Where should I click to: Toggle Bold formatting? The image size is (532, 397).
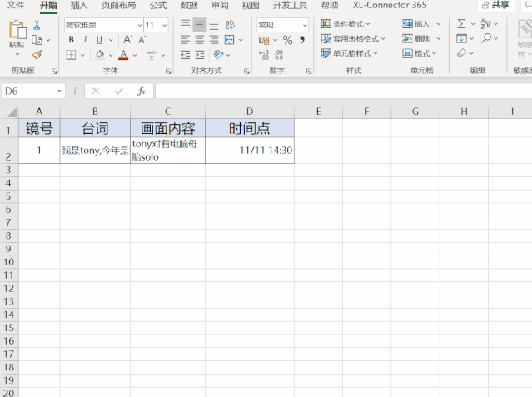[x=72, y=40]
